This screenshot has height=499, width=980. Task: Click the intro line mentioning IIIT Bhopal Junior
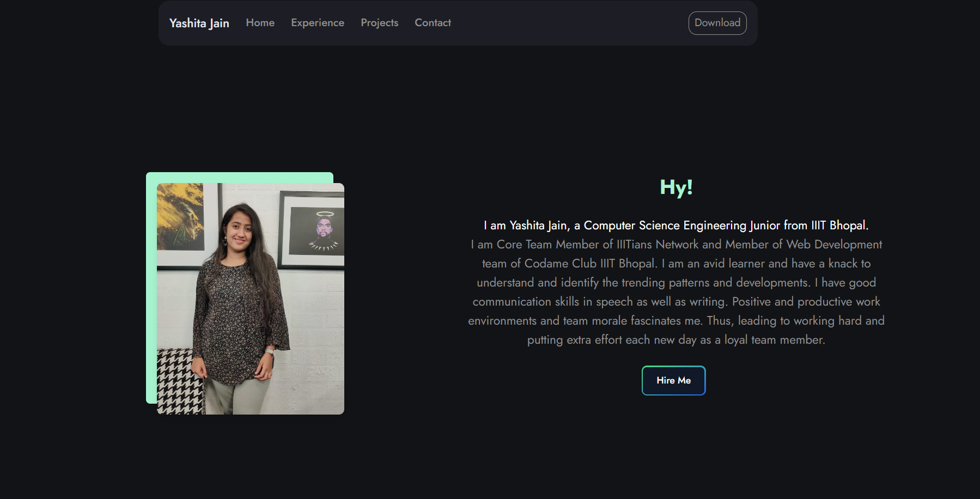pyautogui.click(x=676, y=226)
